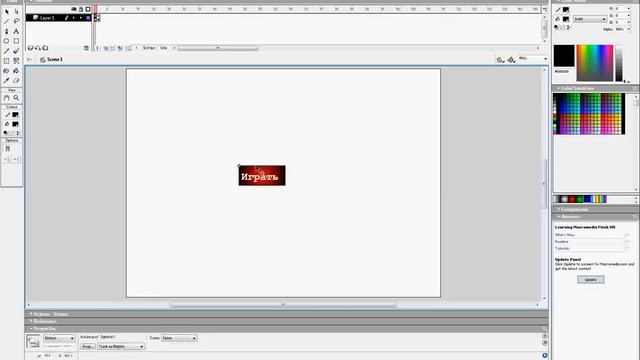Image resolution: width=640 pixels, height=360 pixels.
Task: Select the Eyedropper tool
Action: click(7, 80)
